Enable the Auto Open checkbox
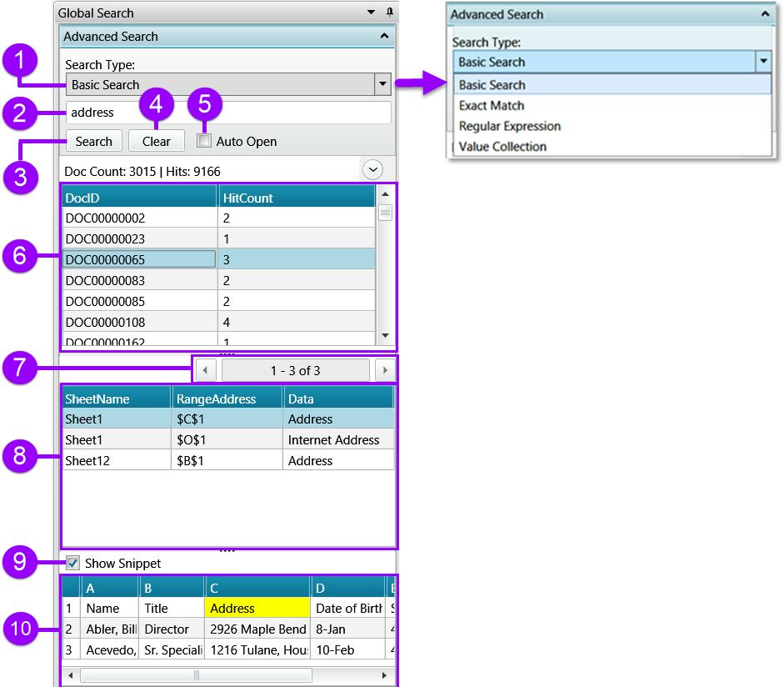 coord(204,141)
